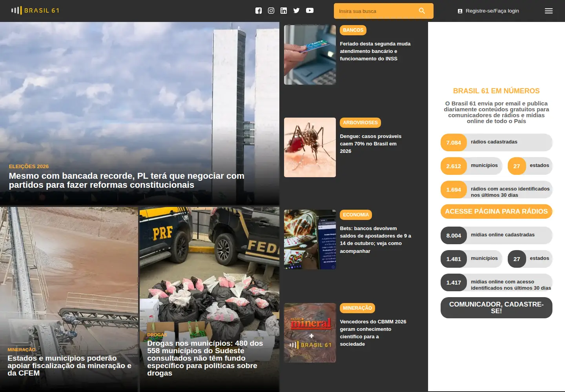Viewport: 565px width, 392px height.
Task: Click the 1.694 rádios com acesso stat
Action: 496,190
